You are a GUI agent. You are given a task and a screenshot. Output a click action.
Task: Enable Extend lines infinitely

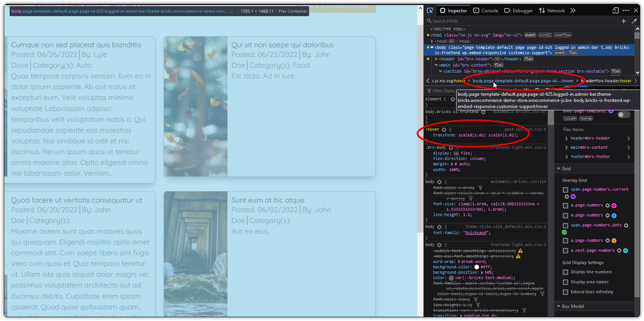(x=565, y=292)
